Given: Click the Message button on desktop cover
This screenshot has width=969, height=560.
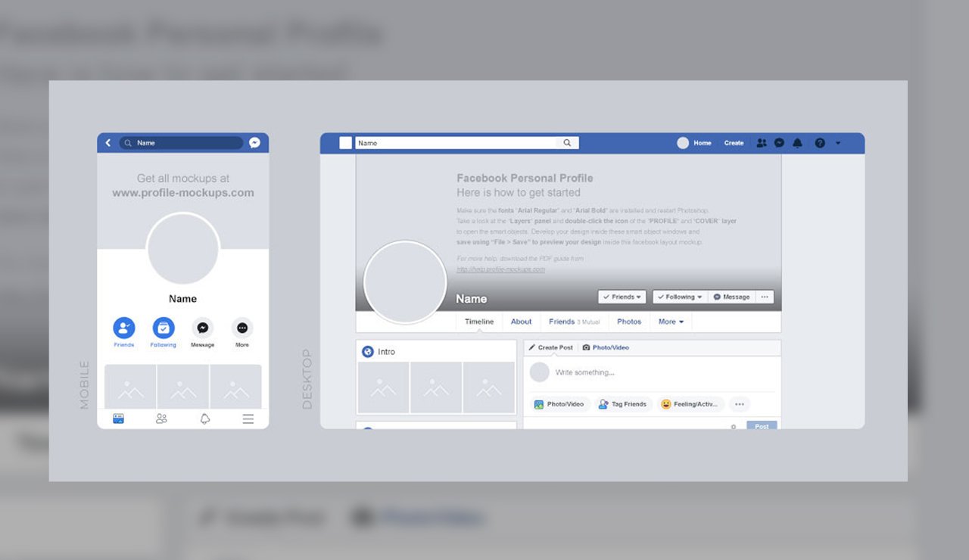Looking at the screenshot, I should (731, 297).
